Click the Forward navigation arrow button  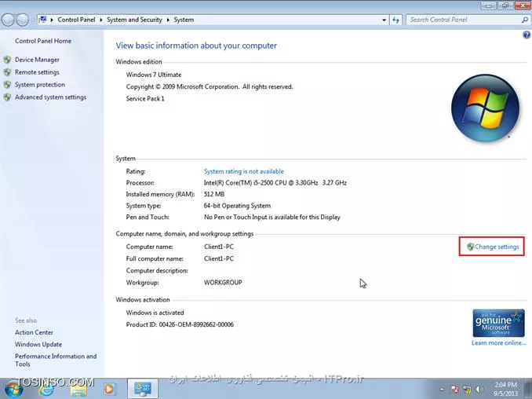(23, 20)
